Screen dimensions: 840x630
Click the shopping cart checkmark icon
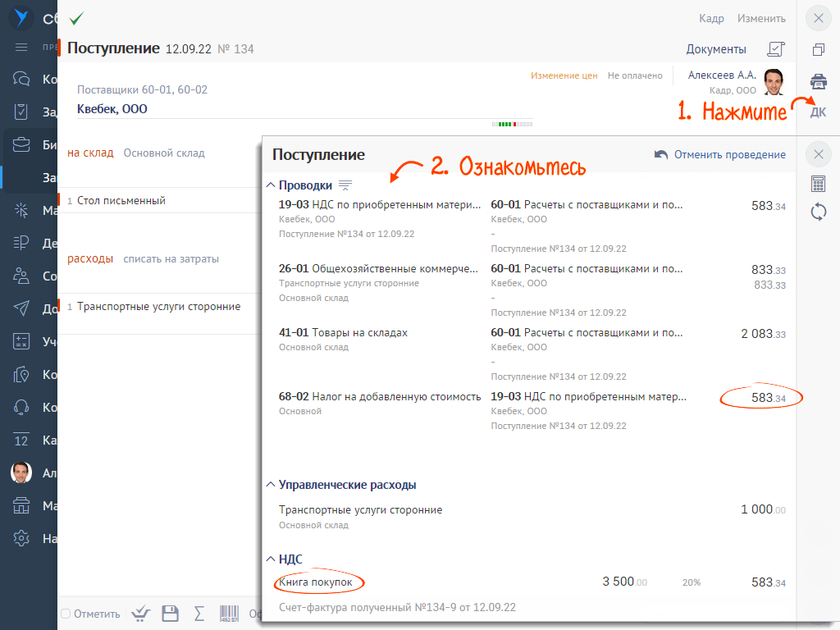click(x=141, y=614)
